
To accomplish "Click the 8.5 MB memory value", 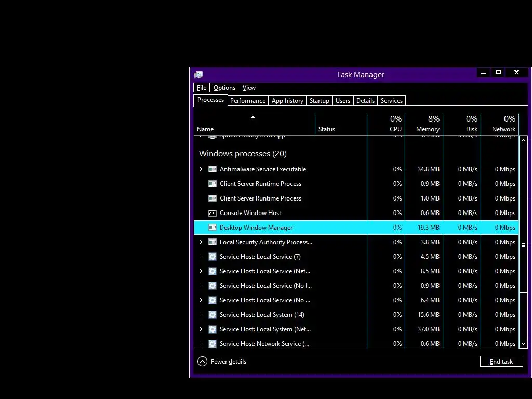I will pos(430,271).
